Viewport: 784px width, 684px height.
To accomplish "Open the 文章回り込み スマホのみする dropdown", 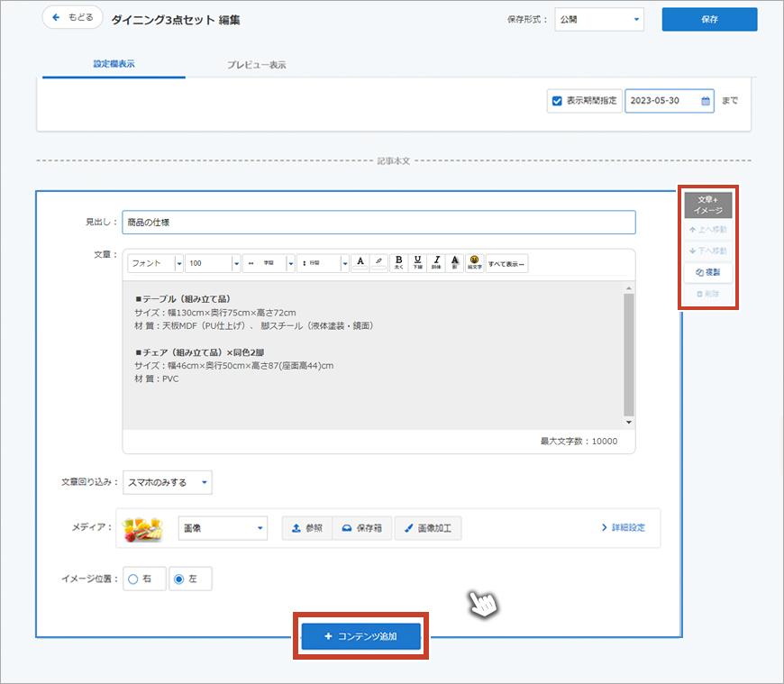I will (168, 482).
